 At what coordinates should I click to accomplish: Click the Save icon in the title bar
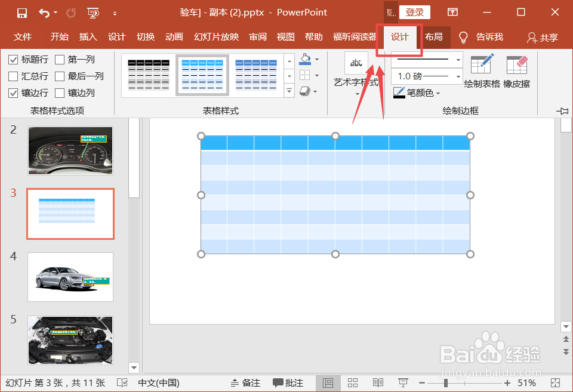[22, 13]
